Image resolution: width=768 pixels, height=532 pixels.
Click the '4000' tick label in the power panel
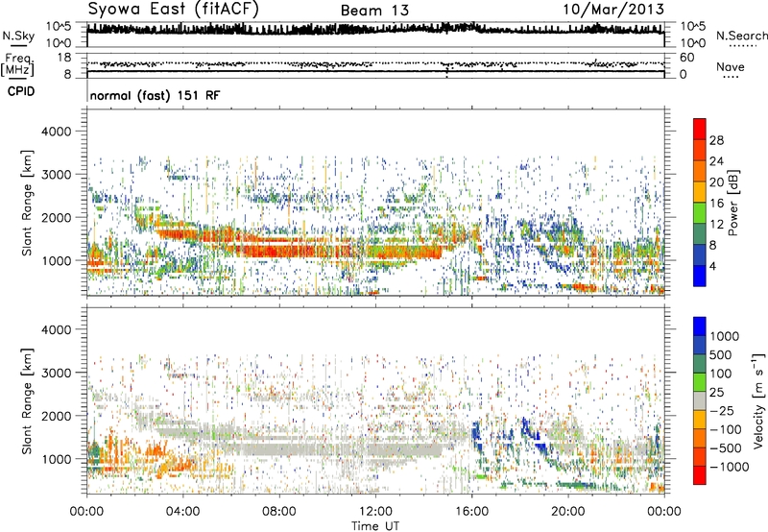(x=56, y=132)
